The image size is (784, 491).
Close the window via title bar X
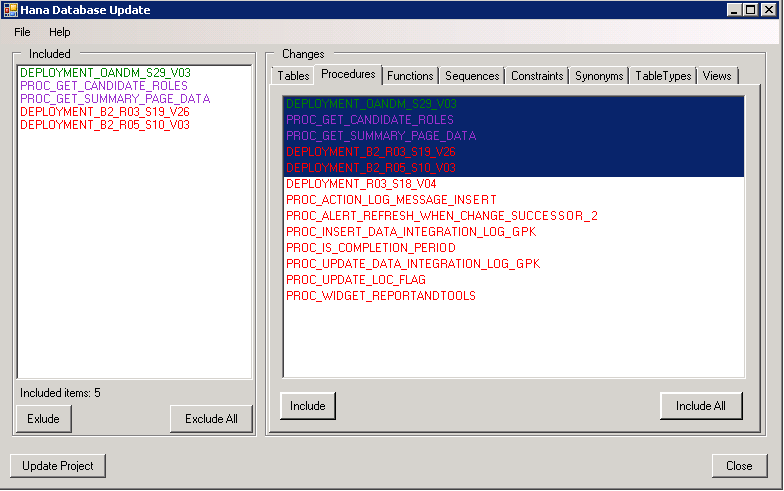click(x=768, y=10)
